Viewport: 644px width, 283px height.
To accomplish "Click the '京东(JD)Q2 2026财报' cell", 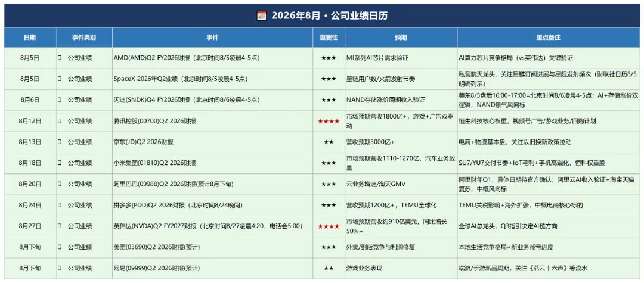I will coord(212,142).
